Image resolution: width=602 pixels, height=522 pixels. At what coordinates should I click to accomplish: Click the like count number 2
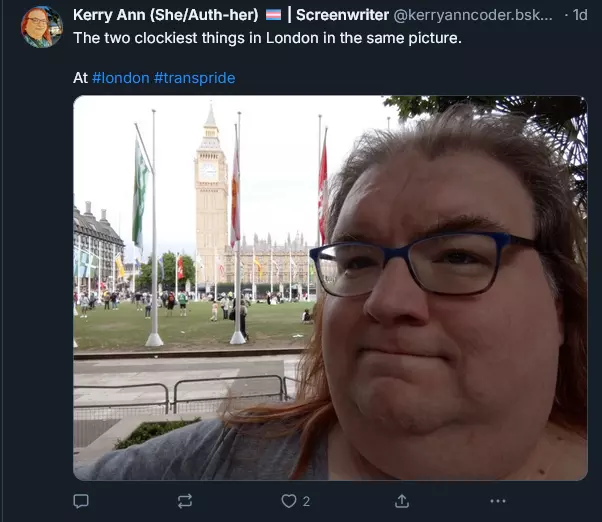pos(306,501)
